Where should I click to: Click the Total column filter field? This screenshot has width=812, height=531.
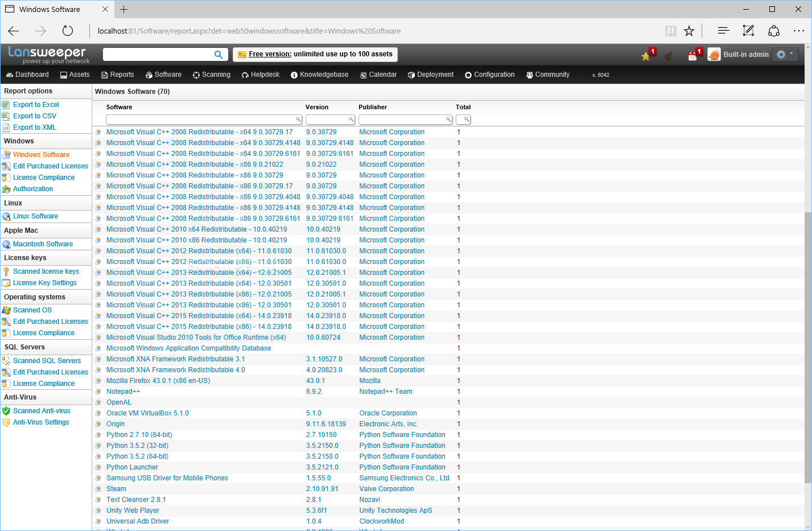[x=463, y=120]
